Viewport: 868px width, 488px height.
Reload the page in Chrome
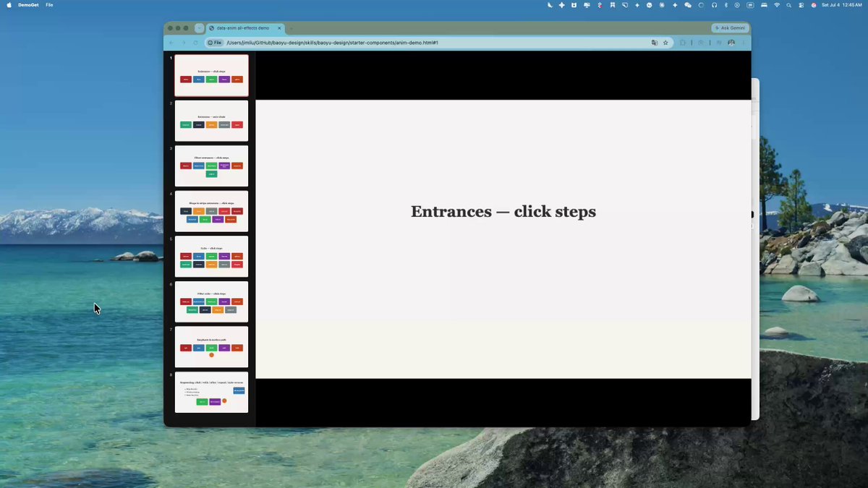(x=195, y=43)
